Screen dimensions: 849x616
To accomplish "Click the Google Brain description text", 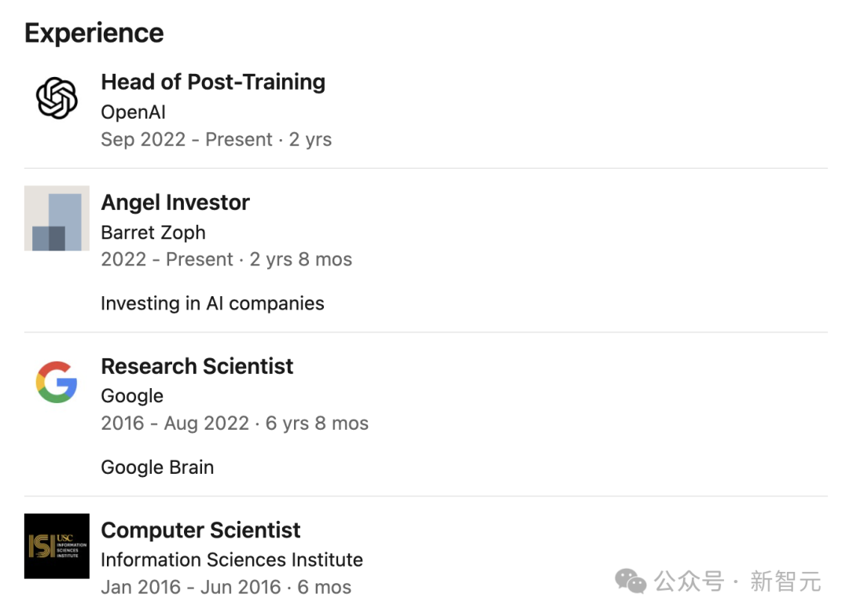I will (157, 467).
